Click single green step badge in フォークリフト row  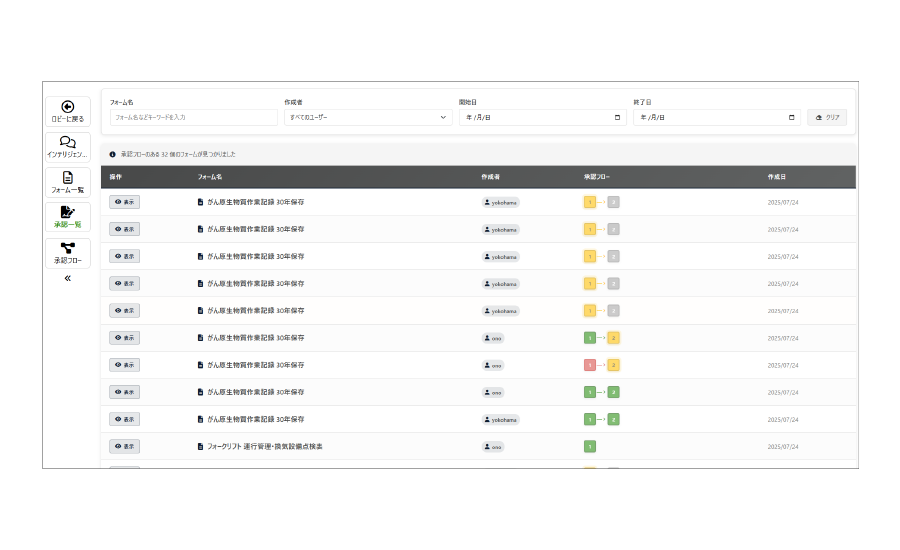point(590,446)
